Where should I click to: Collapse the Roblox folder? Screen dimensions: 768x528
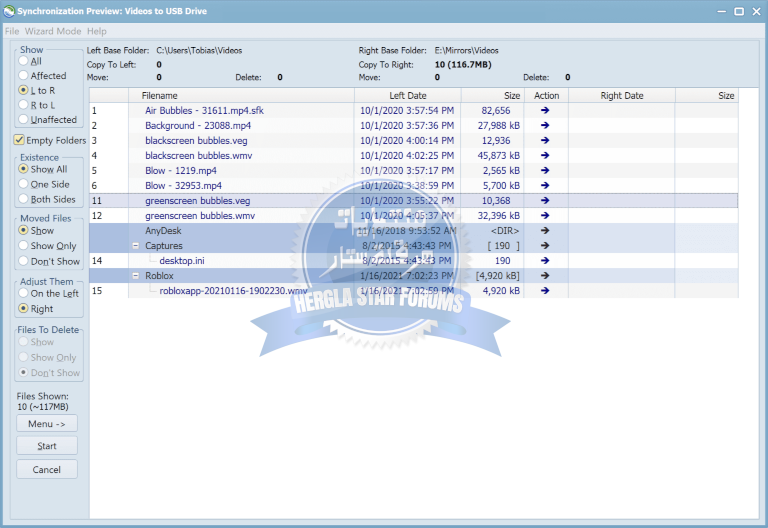136,276
